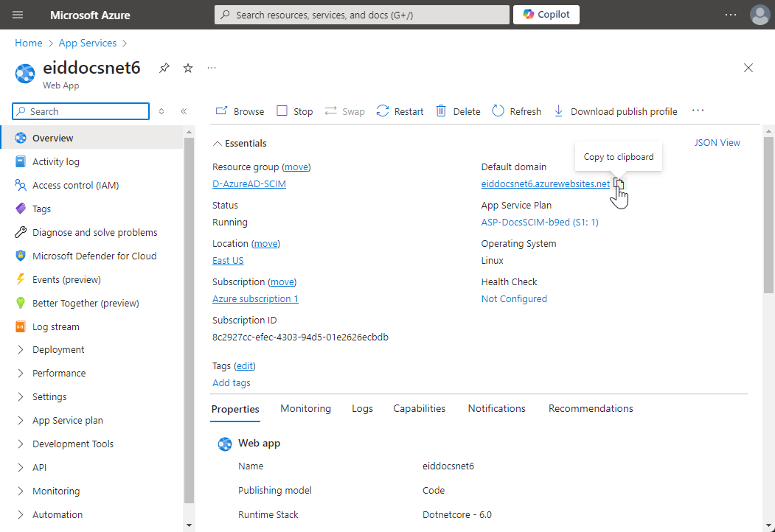Open JSON View link
The width and height of the screenshot is (775, 532).
717,143
